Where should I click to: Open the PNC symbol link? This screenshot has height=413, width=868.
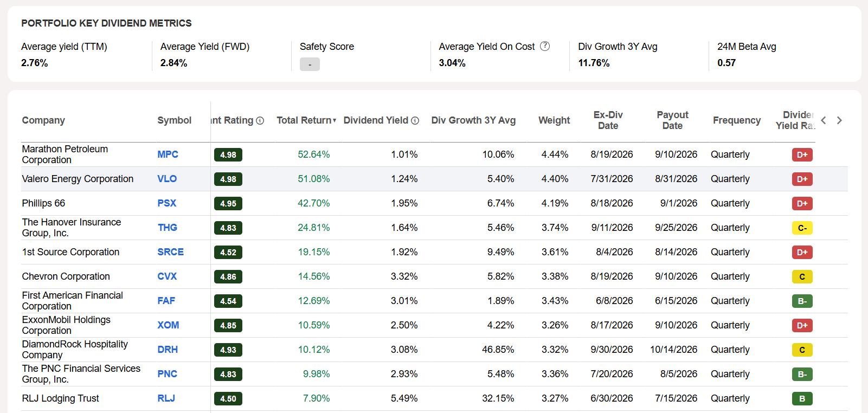pos(168,374)
